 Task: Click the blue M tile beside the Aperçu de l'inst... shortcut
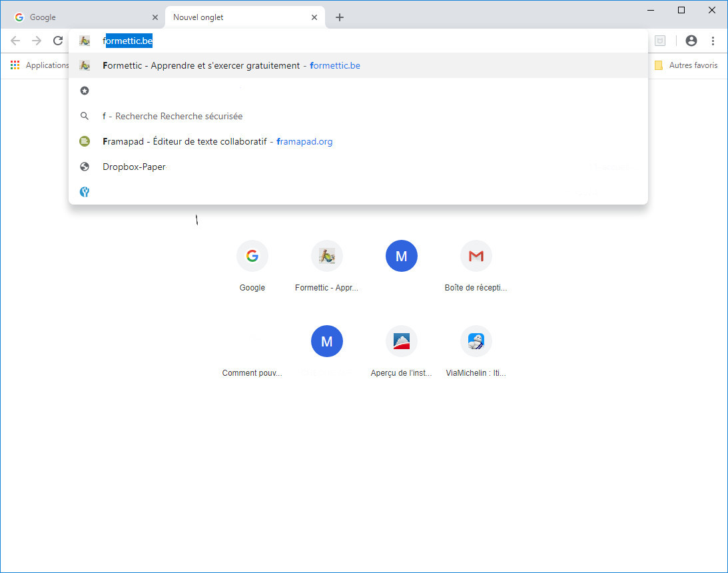(x=327, y=341)
